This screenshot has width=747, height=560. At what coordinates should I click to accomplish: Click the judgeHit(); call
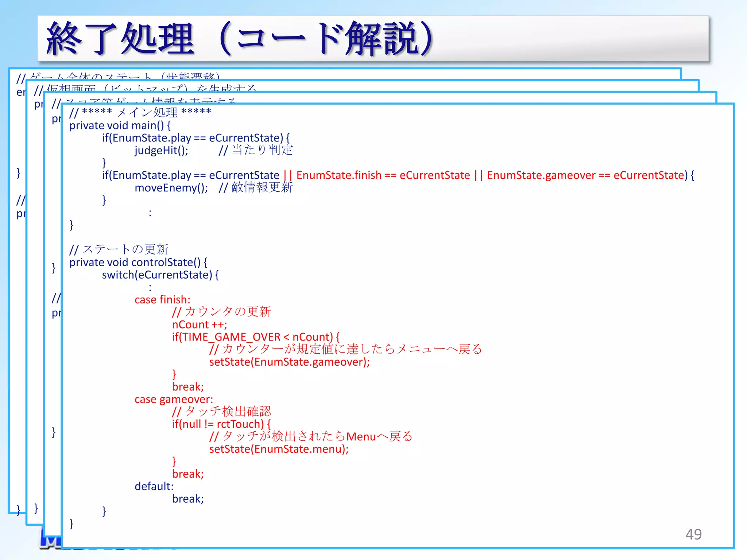(x=161, y=150)
